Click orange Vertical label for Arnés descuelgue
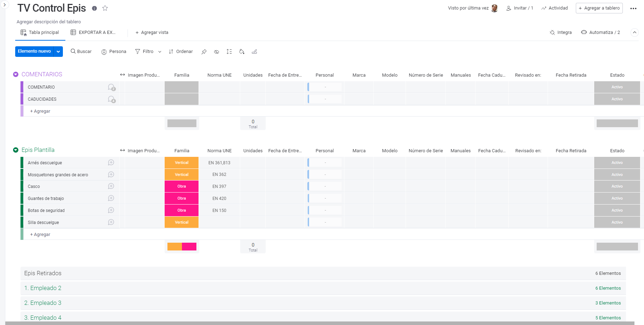Viewport: 644px width, 325px height. coord(182,163)
